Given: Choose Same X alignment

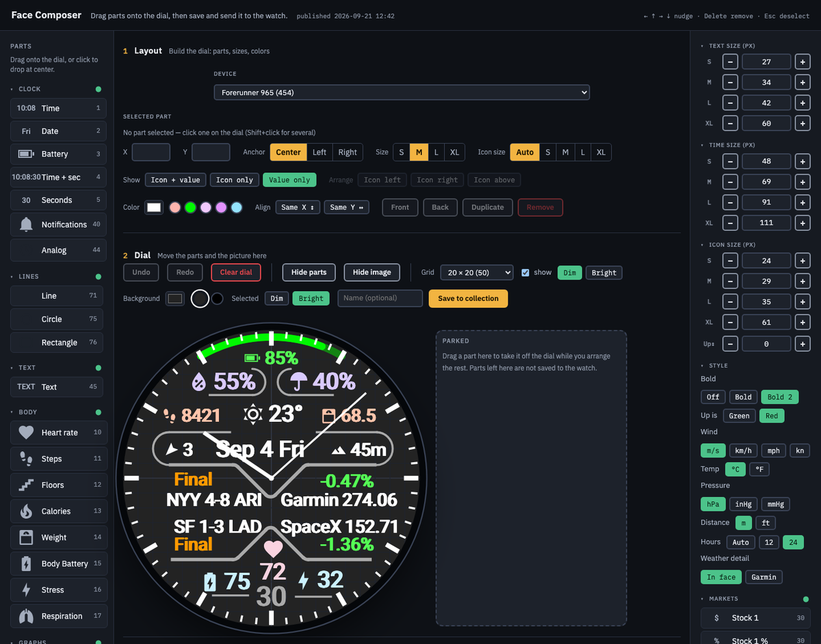Looking at the screenshot, I should point(298,207).
